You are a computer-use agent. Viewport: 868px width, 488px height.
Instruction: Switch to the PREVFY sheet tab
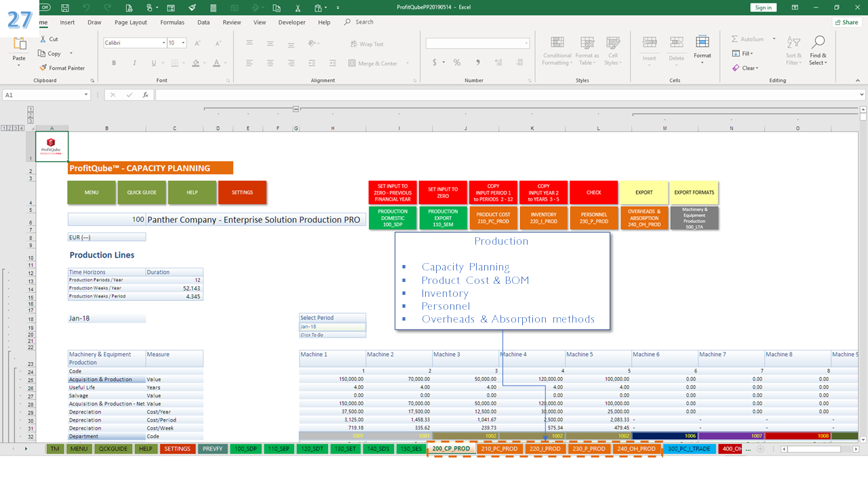(x=213, y=449)
